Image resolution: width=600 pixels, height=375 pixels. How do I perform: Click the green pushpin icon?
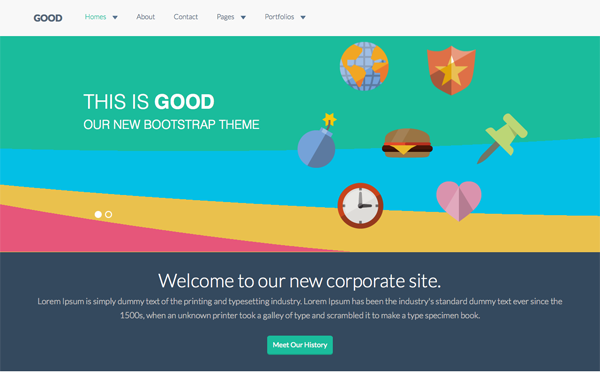click(x=502, y=138)
